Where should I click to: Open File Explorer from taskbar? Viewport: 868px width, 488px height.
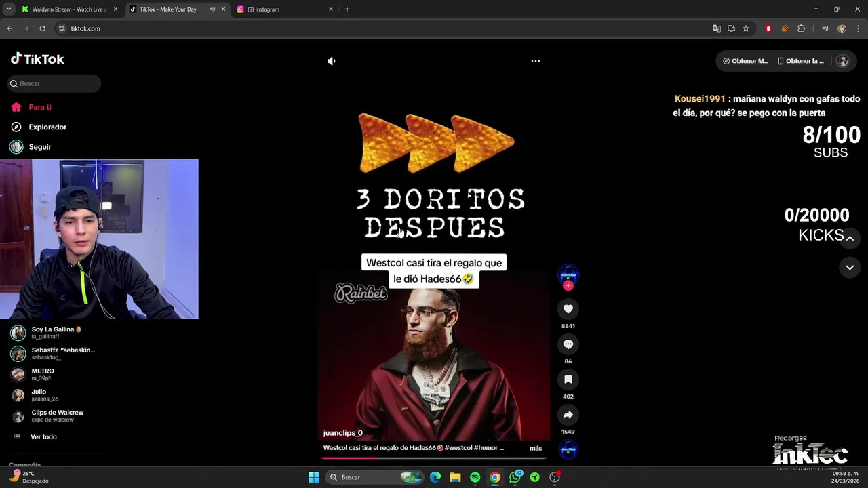point(455,477)
